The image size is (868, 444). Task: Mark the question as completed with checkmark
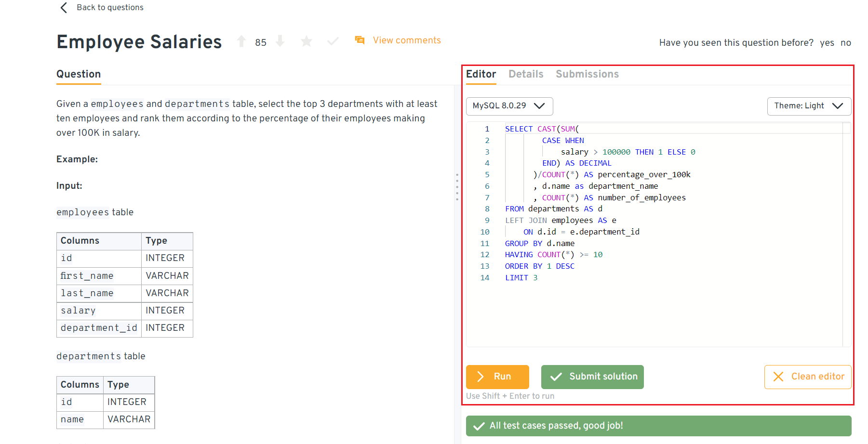pyautogui.click(x=333, y=41)
